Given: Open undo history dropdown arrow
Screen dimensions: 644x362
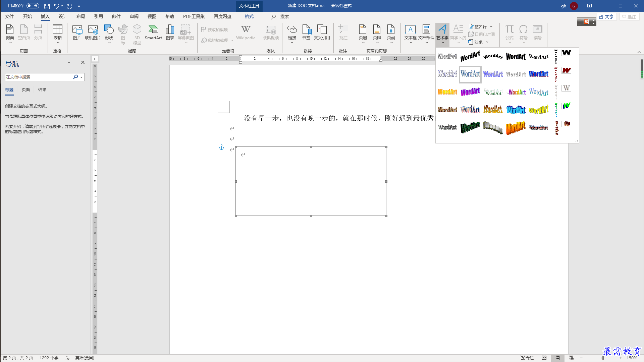Looking at the screenshot, I should (62, 6).
